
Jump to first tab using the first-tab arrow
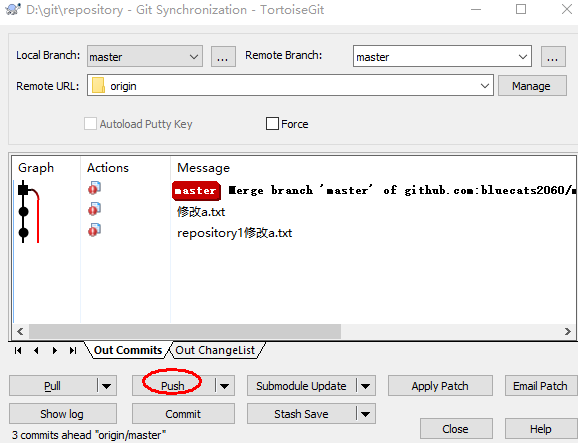pos(18,350)
